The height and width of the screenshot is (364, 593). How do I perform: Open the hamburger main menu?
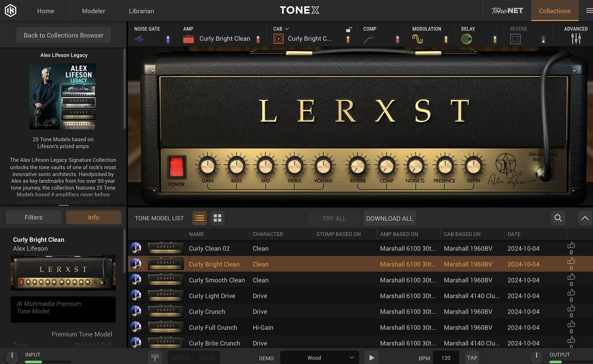(589, 11)
